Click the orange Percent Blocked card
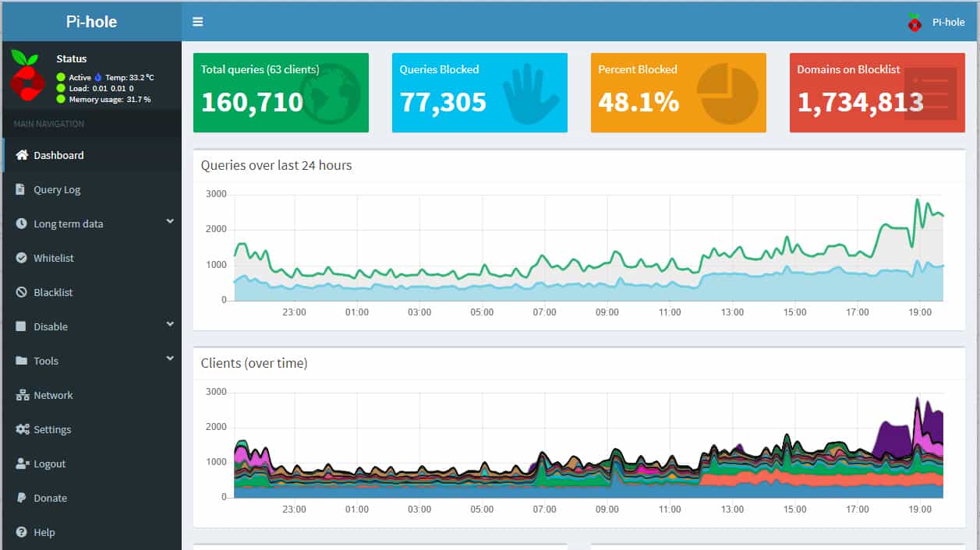 coord(678,93)
